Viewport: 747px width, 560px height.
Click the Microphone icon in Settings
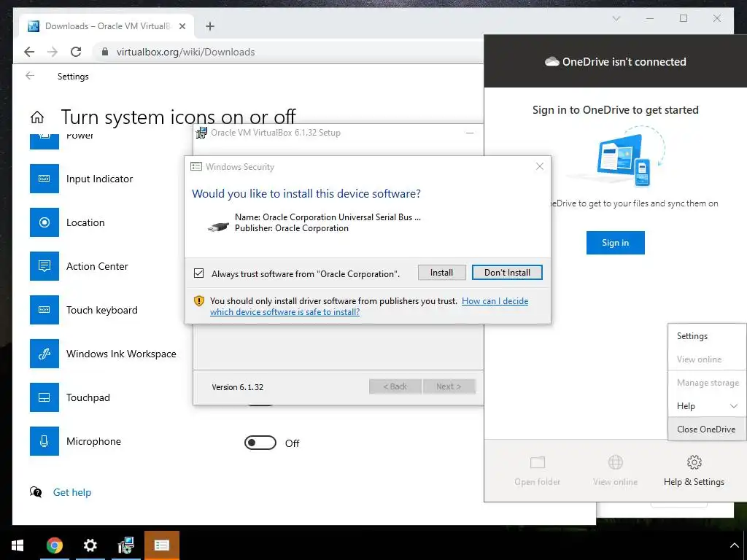[x=44, y=441]
